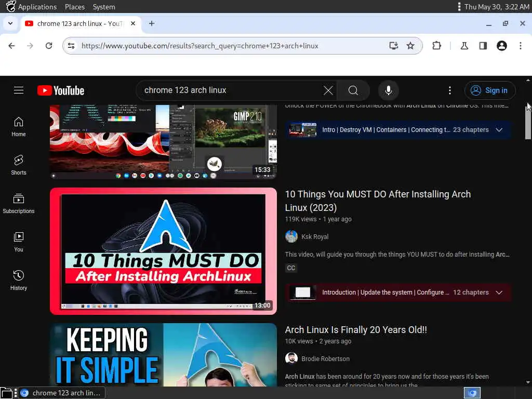Open Home in the YouTube sidebar

point(19,127)
